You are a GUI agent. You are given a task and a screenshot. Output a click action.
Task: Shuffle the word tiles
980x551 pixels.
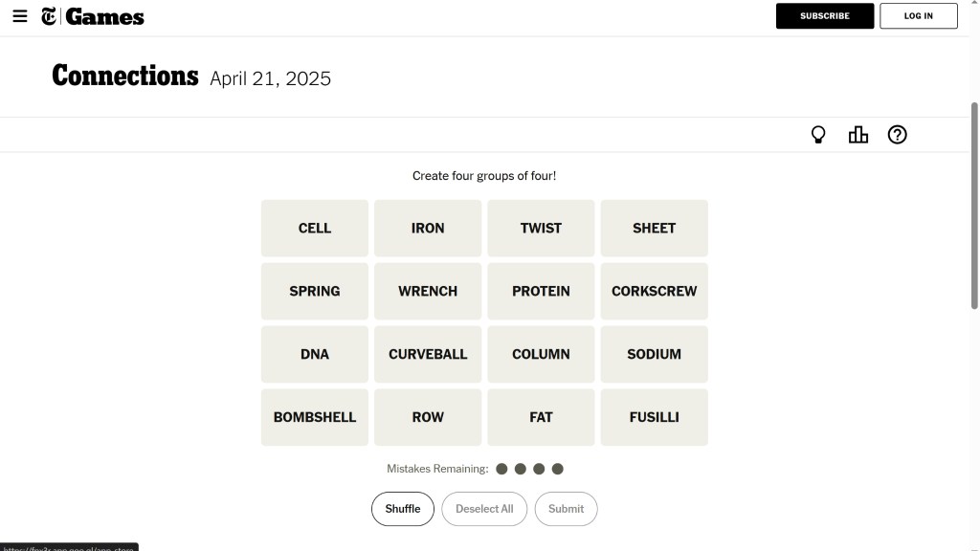[403, 509]
